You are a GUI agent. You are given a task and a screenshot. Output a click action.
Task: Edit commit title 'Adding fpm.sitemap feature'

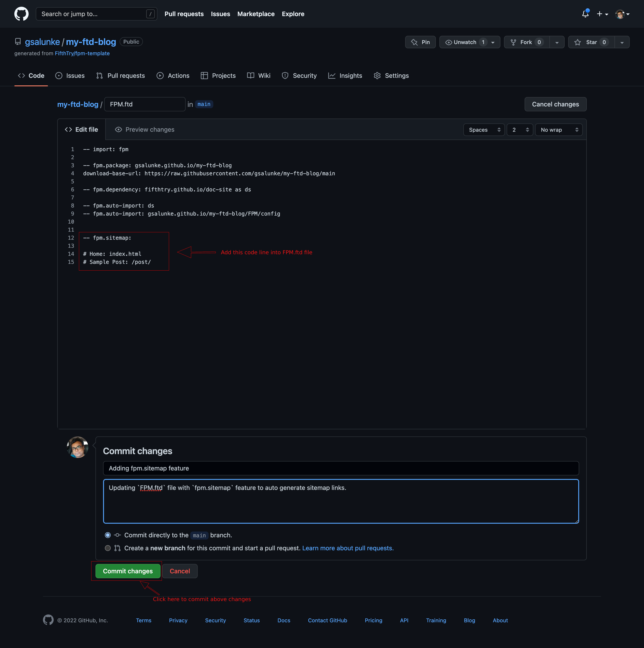(341, 468)
